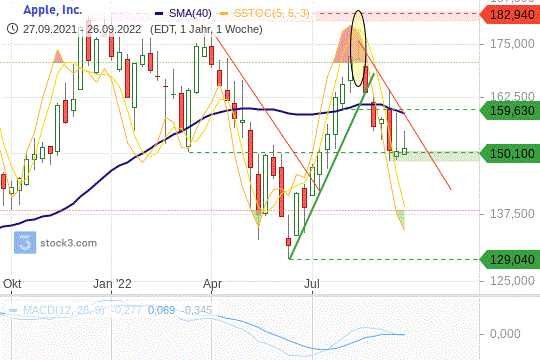This screenshot has width=540, height=360.
Task: Click the Okt time axis label
Action: tap(12, 284)
